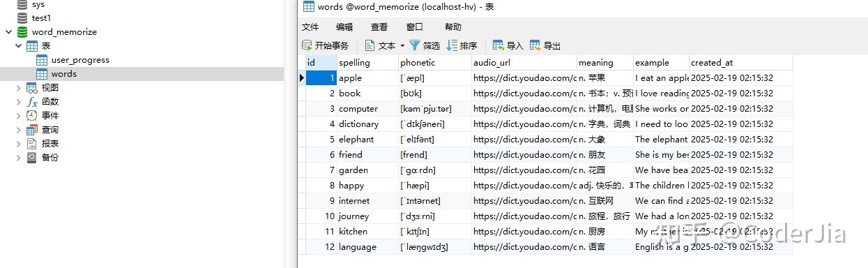The width and height of the screenshot is (868, 268).
Task: Open the 编辑 menu
Action: [x=344, y=27]
